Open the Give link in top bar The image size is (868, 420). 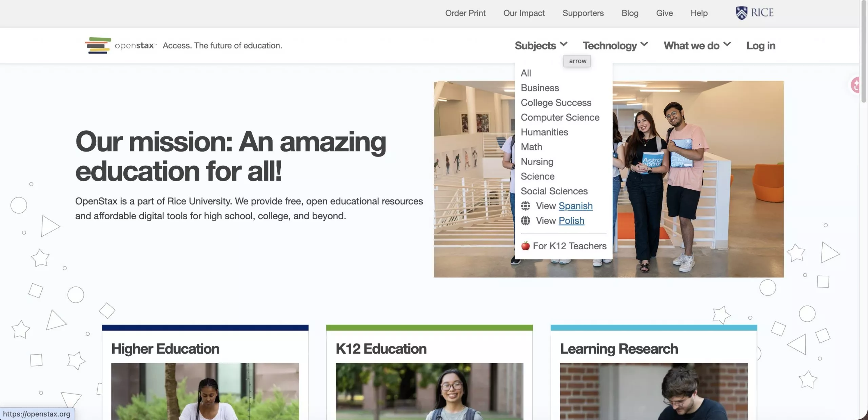pos(664,13)
